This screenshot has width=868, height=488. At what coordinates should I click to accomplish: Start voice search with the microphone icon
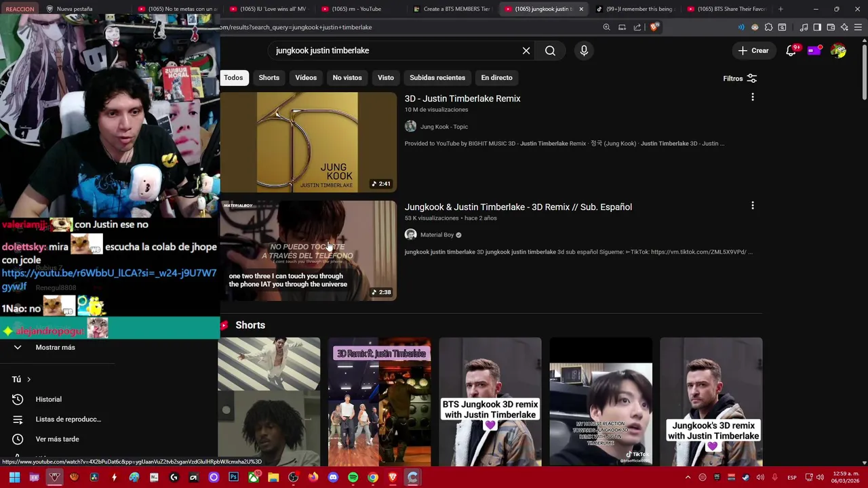[x=584, y=51]
